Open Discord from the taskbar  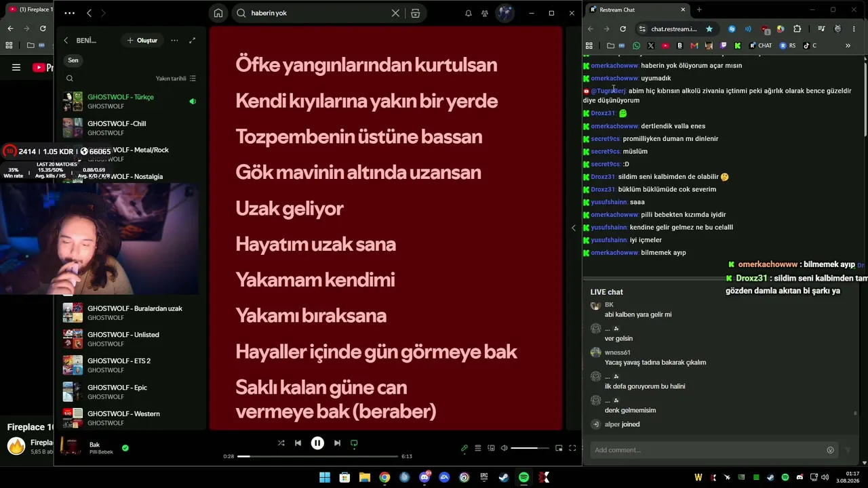(x=425, y=478)
